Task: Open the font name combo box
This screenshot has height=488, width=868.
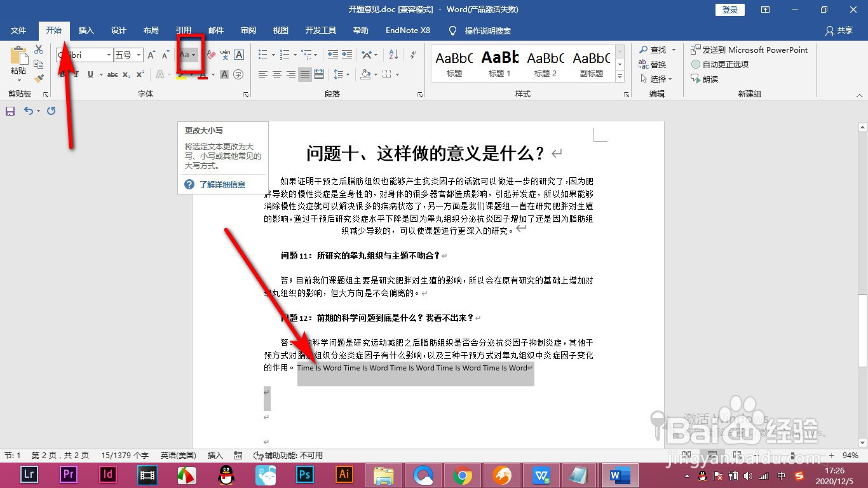Action: [85, 55]
